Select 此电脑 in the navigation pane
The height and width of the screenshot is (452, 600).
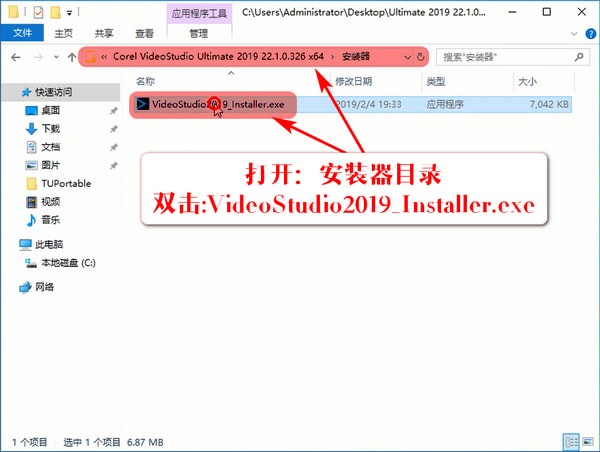tap(49, 244)
